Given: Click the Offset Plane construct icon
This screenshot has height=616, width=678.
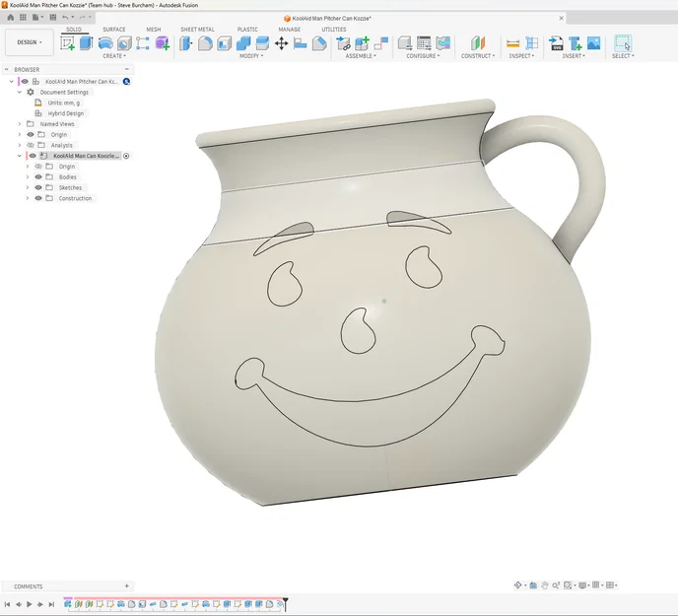Looking at the screenshot, I should tap(478, 43).
